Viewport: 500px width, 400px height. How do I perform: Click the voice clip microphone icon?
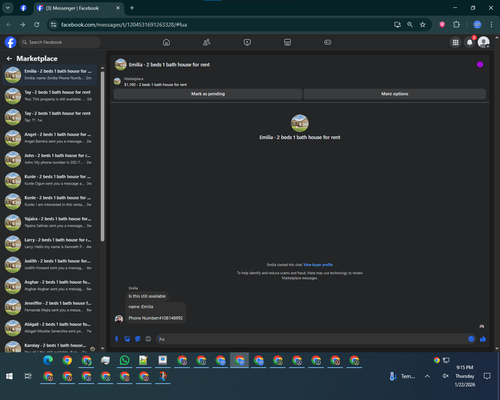117,339
